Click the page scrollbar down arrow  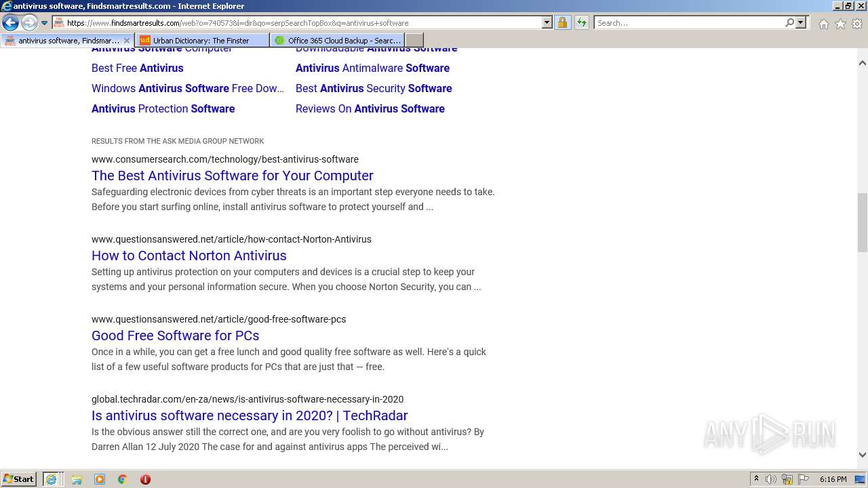coord(863,455)
